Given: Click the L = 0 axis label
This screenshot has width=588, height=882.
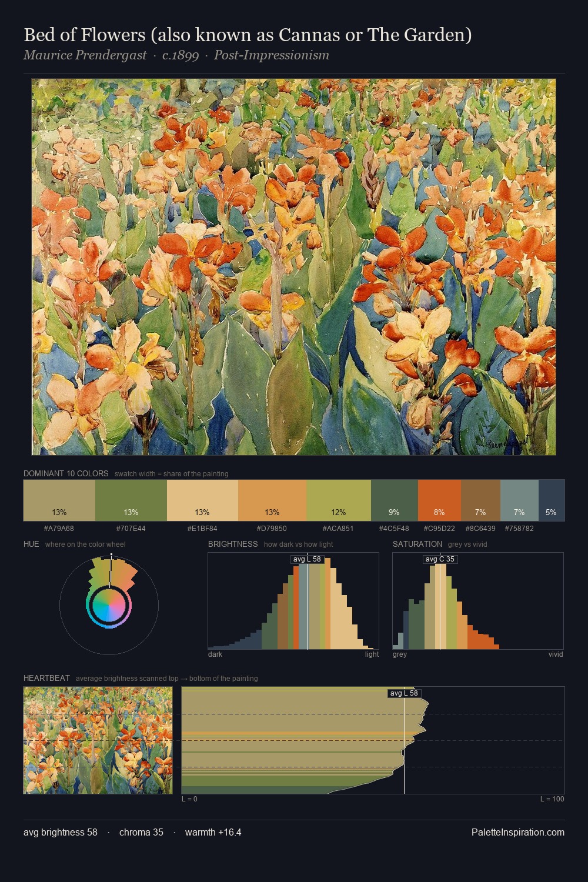Looking at the screenshot, I should click(189, 799).
